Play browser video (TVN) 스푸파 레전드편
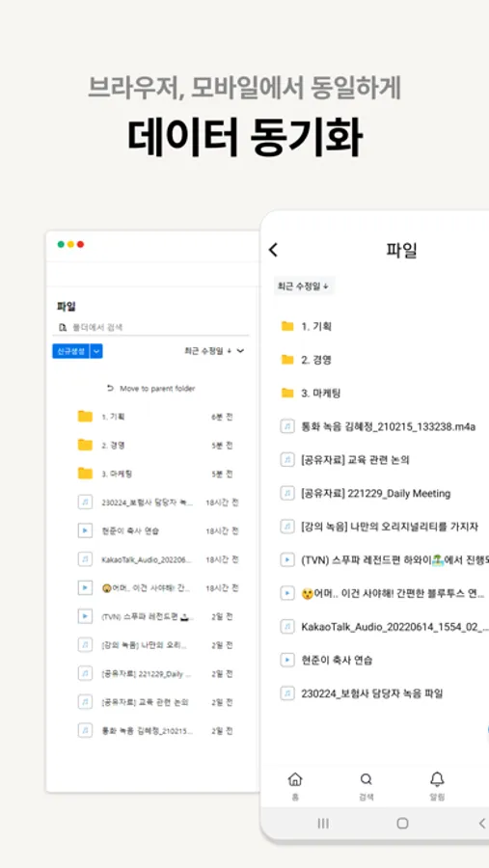The width and height of the screenshot is (489, 868). pyautogui.click(x=156, y=616)
